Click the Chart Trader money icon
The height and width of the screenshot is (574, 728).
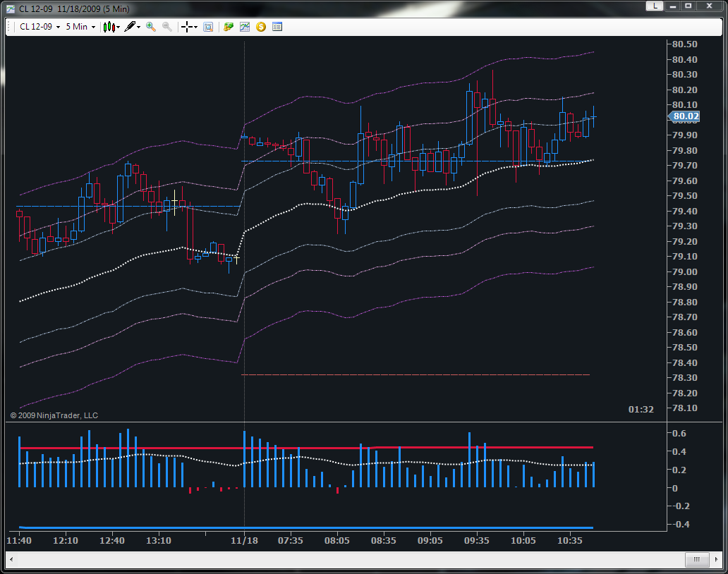tap(228, 27)
